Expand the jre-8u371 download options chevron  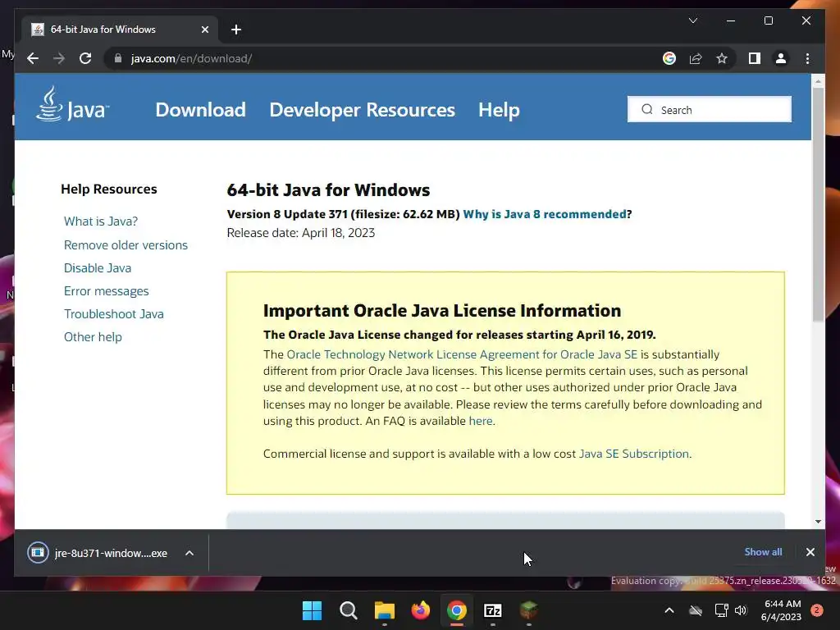click(189, 553)
